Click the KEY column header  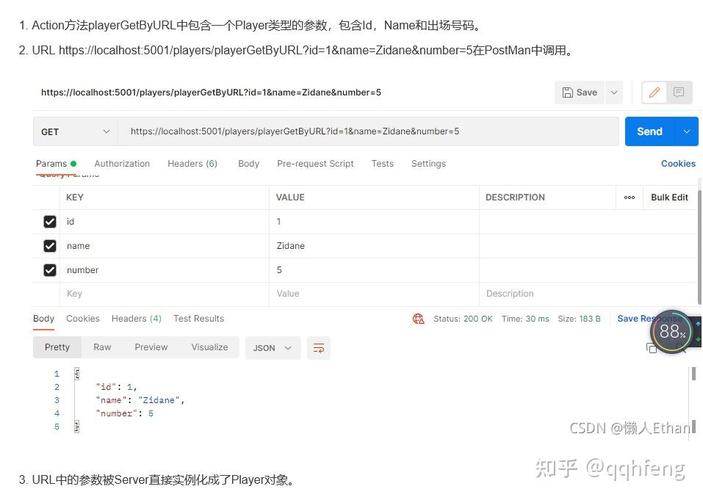74,197
